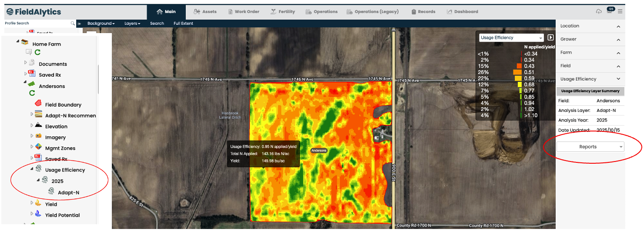644x239 pixels.
Task: Click the Analysis Layer 'Adapt-N' value
Action: click(x=605, y=111)
